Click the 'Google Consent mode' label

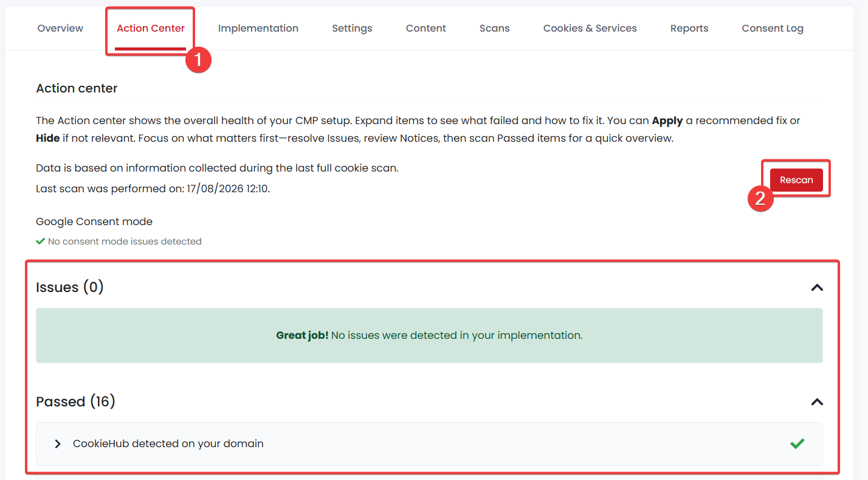(94, 221)
